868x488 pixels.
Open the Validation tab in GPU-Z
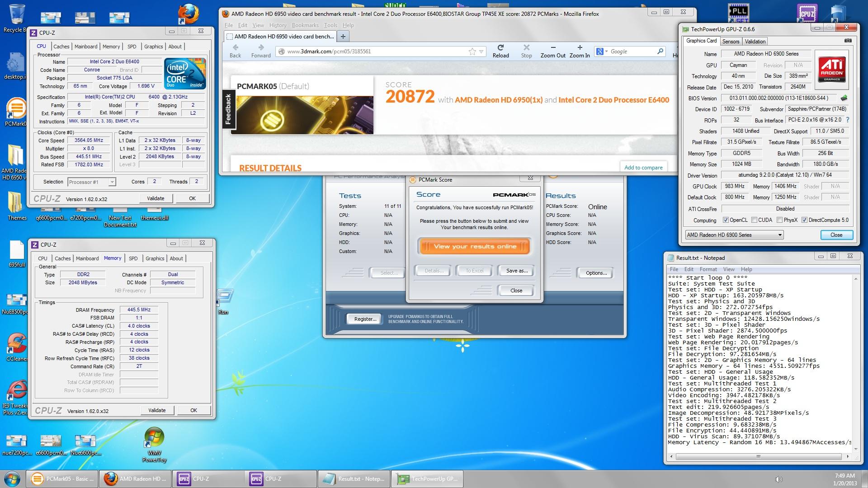point(755,41)
